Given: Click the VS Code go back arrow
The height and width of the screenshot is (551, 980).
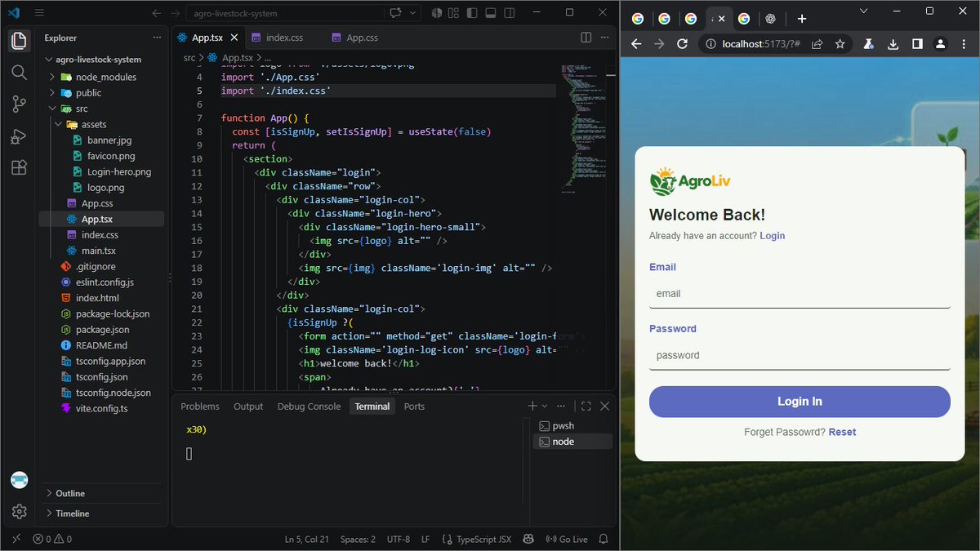Looking at the screenshot, I should [x=157, y=13].
